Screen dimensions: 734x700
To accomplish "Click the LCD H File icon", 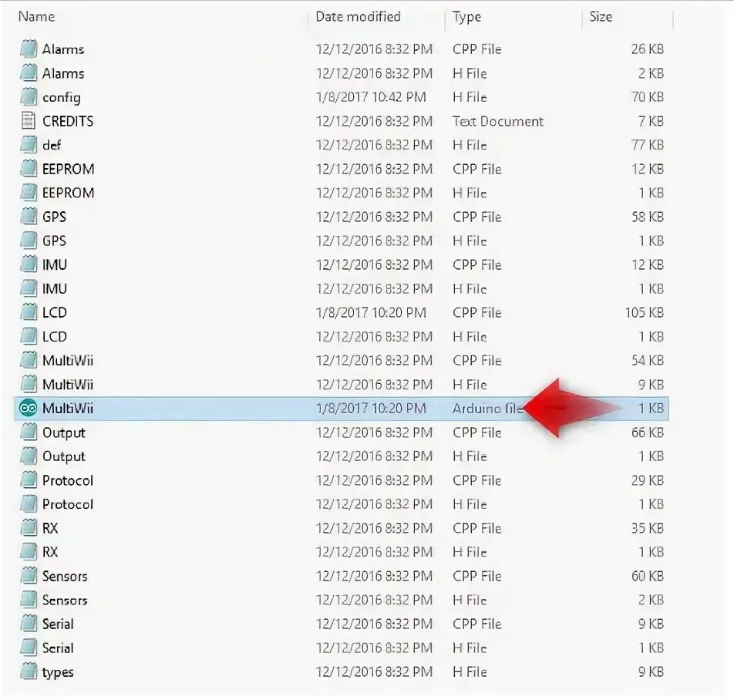I will point(29,336).
